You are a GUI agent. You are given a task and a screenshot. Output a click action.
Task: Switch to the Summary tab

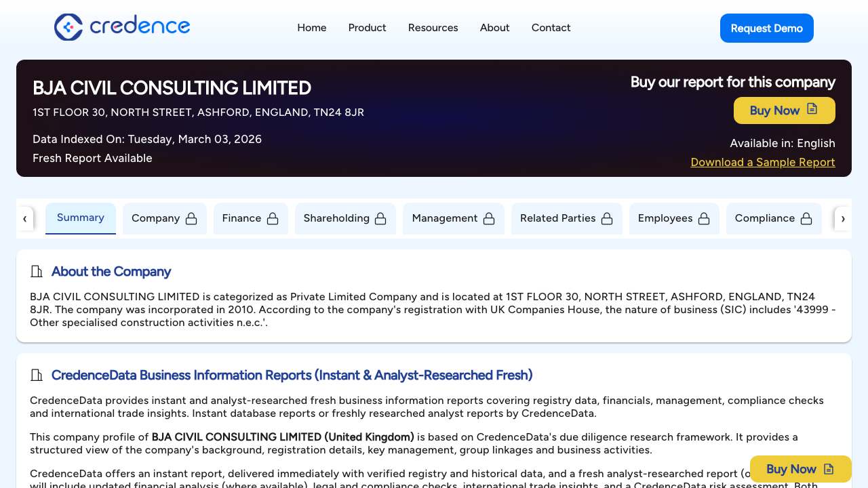pyautogui.click(x=80, y=218)
